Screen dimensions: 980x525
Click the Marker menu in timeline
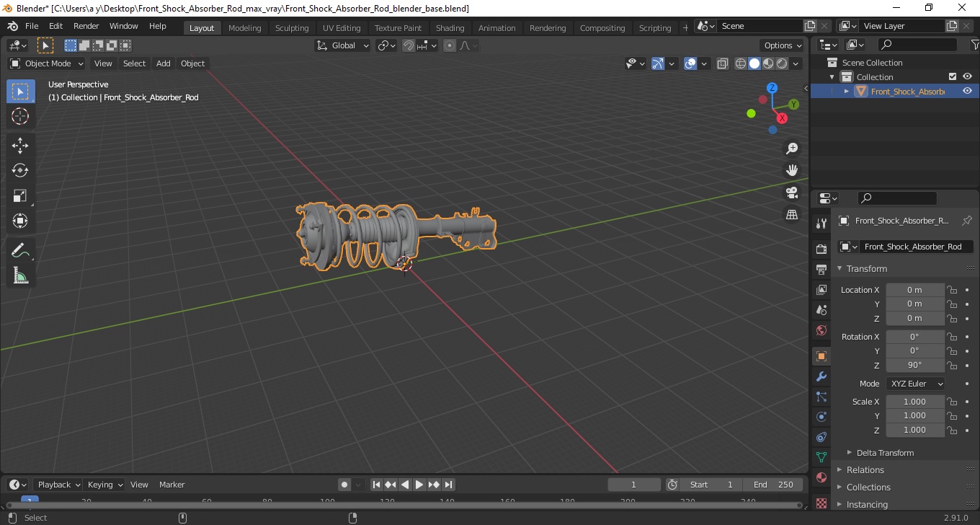coord(172,485)
